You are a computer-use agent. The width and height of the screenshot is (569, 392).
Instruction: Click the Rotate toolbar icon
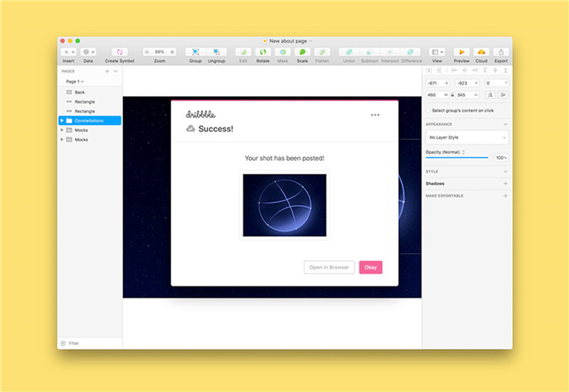tap(262, 52)
